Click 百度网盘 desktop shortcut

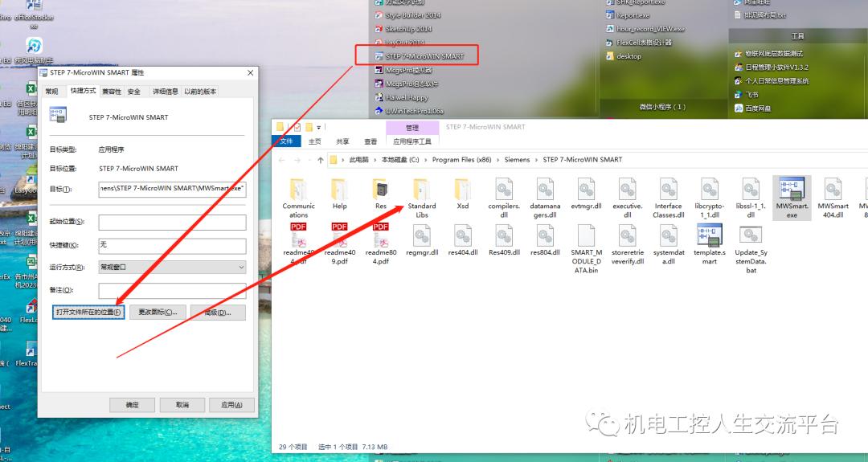(x=753, y=108)
